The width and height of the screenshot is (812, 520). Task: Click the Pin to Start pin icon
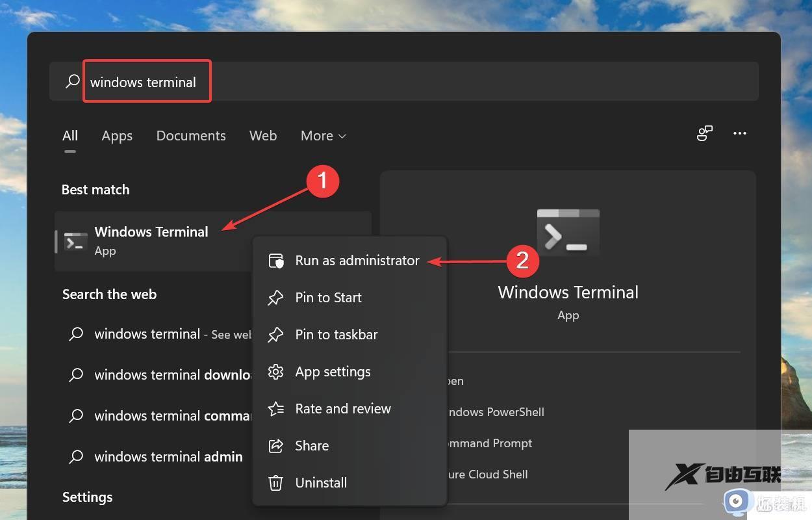(x=275, y=297)
